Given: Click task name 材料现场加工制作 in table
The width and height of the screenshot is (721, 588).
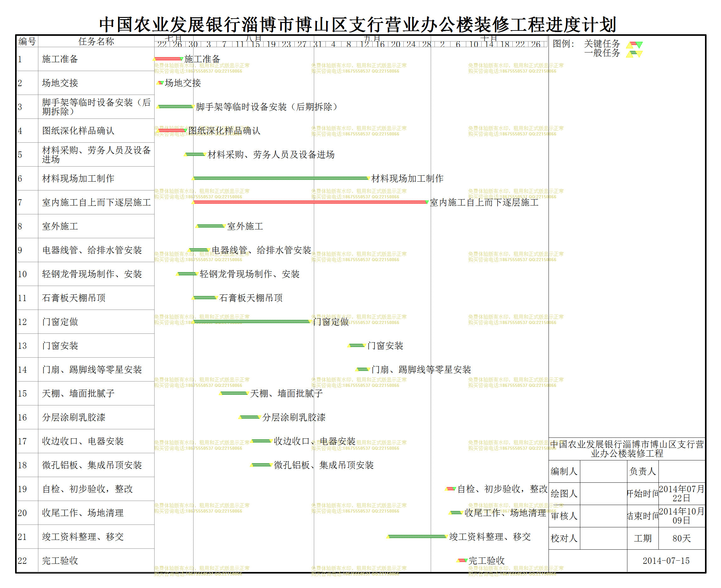Looking at the screenshot, I should (x=78, y=178).
